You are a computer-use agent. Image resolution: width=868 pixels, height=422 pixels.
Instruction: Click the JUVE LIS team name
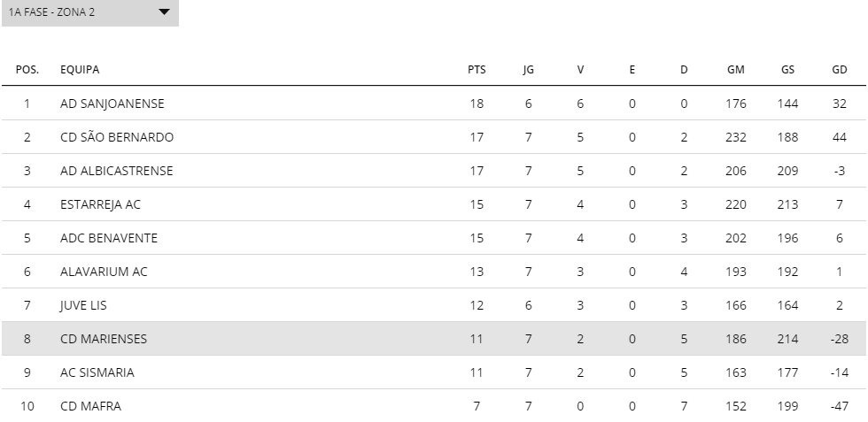(x=83, y=305)
